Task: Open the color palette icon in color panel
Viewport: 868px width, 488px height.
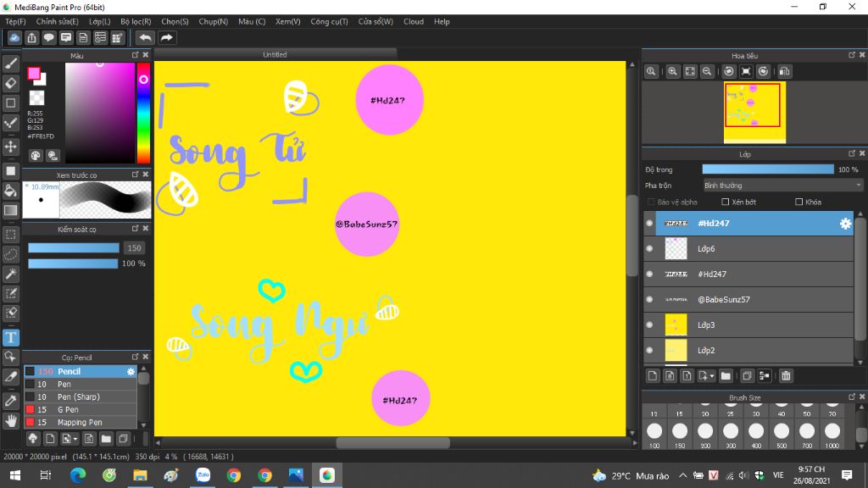Action: tap(36, 156)
